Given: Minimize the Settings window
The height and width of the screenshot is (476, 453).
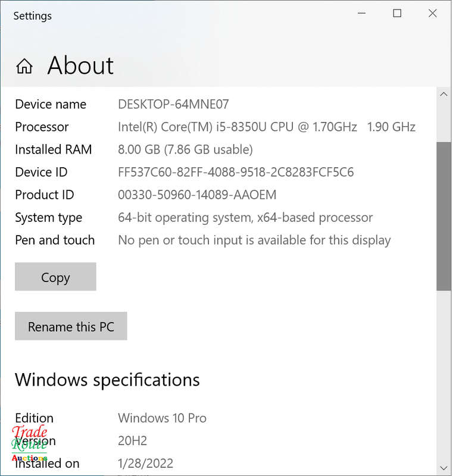Looking at the screenshot, I should (x=361, y=13).
